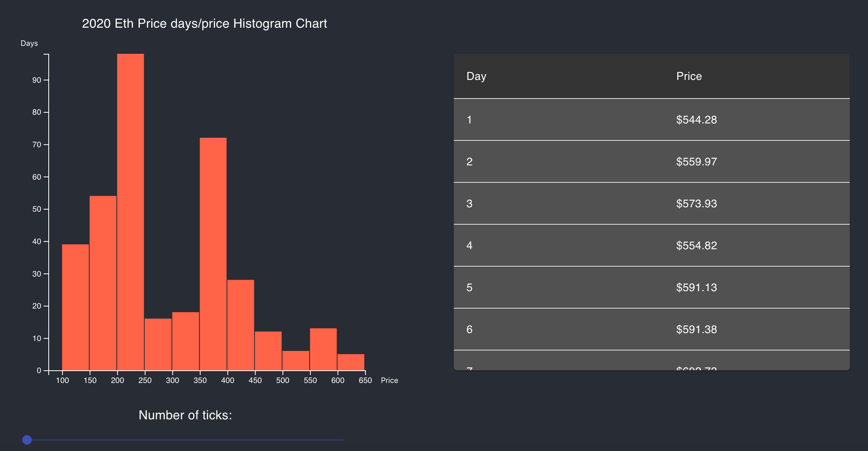Click the 'Days' y-axis label
Viewport: 868px width, 451px height.
(x=29, y=43)
